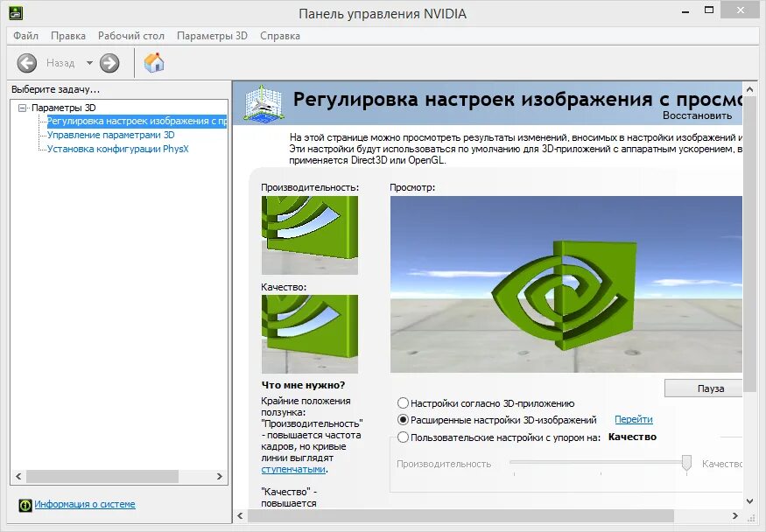Select Установка конфигурации PhysX tree item
Screen dimensions: 766x532
117,149
